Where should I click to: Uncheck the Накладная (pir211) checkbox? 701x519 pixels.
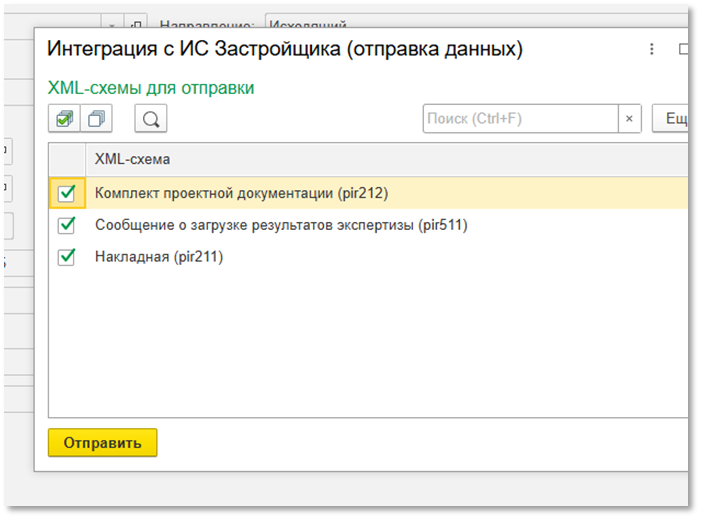(x=67, y=257)
